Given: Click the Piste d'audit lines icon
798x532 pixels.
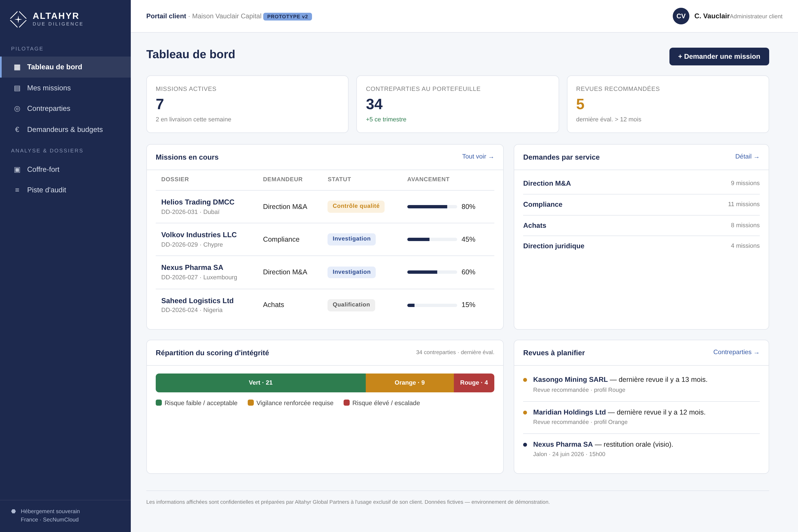Looking at the screenshot, I should [17, 190].
